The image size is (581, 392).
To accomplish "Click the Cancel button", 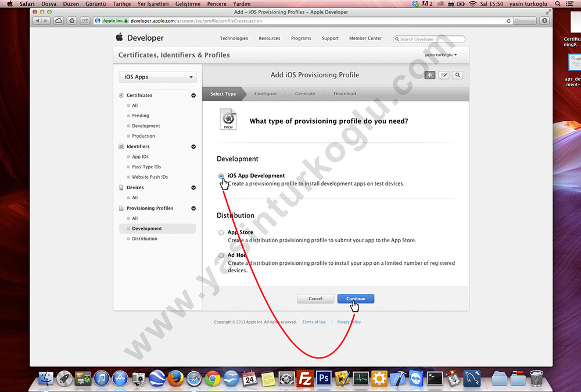I will click(315, 299).
